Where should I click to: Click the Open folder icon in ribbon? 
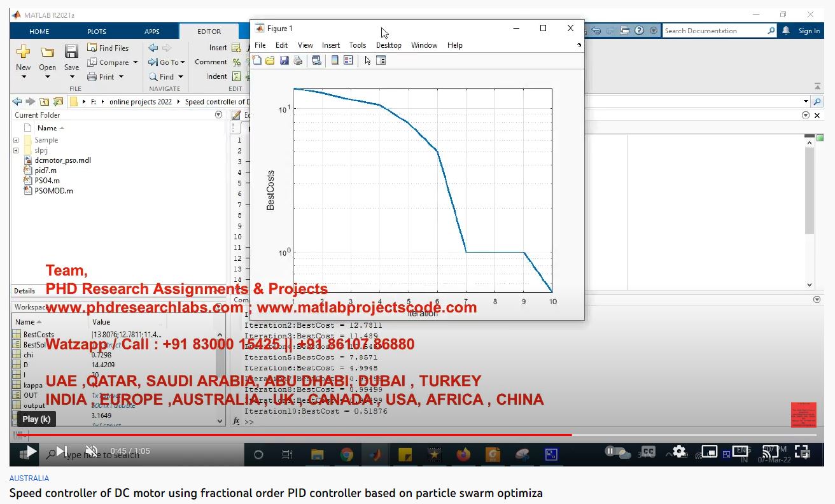click(47, 52)
